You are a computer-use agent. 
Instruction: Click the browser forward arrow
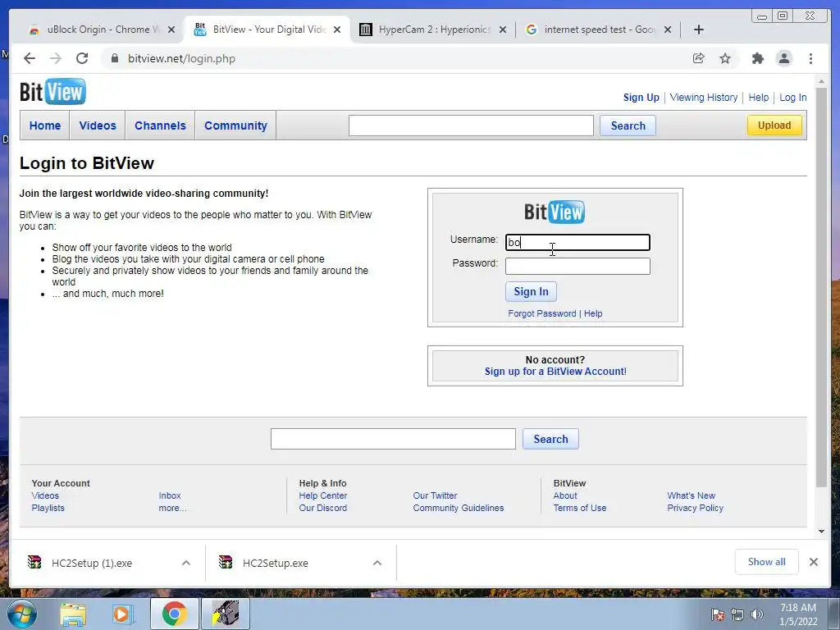click(x=56, y=58)
